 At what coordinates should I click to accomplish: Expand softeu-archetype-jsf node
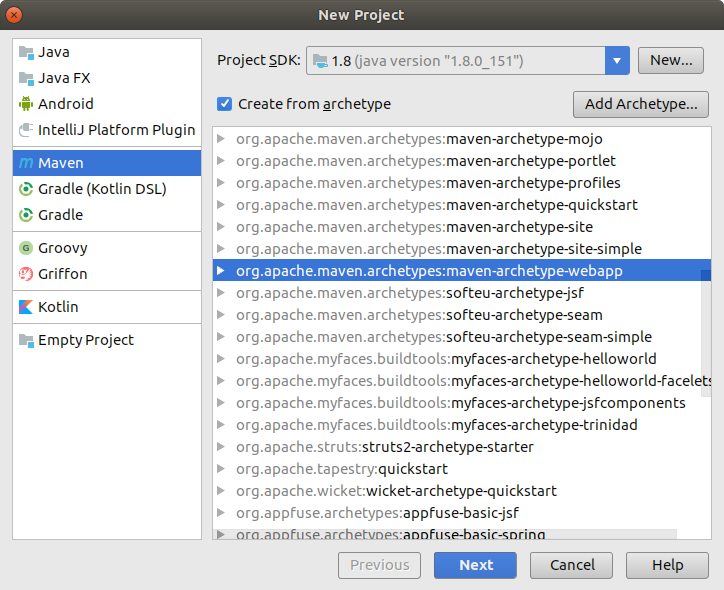click(221, 293)
